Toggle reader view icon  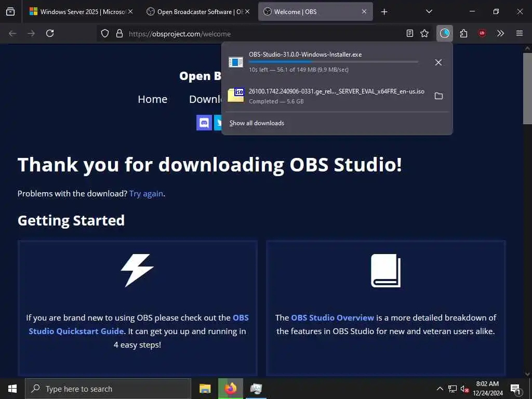pos(410,33)
